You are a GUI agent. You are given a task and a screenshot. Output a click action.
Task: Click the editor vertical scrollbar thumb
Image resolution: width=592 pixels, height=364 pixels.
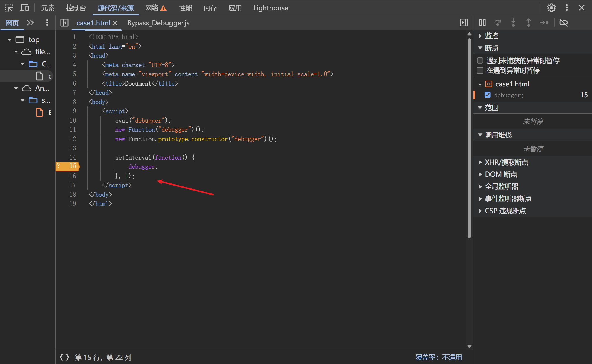[469, 138]
